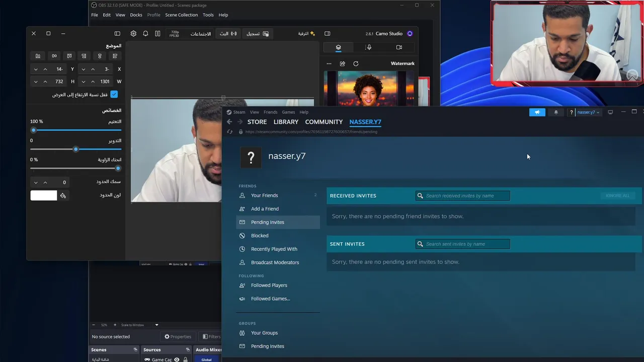Open Watermark more options ellipsis
Image resolution: width=644 pixels, height=362 pixels.
coord(329,64)
